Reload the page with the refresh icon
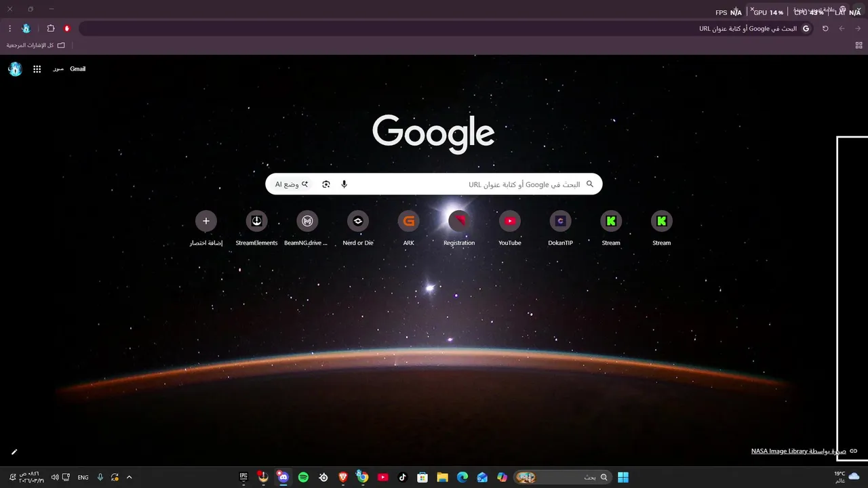Image resolution: width=868 pixels, height=488 pixels. point(825,28)
